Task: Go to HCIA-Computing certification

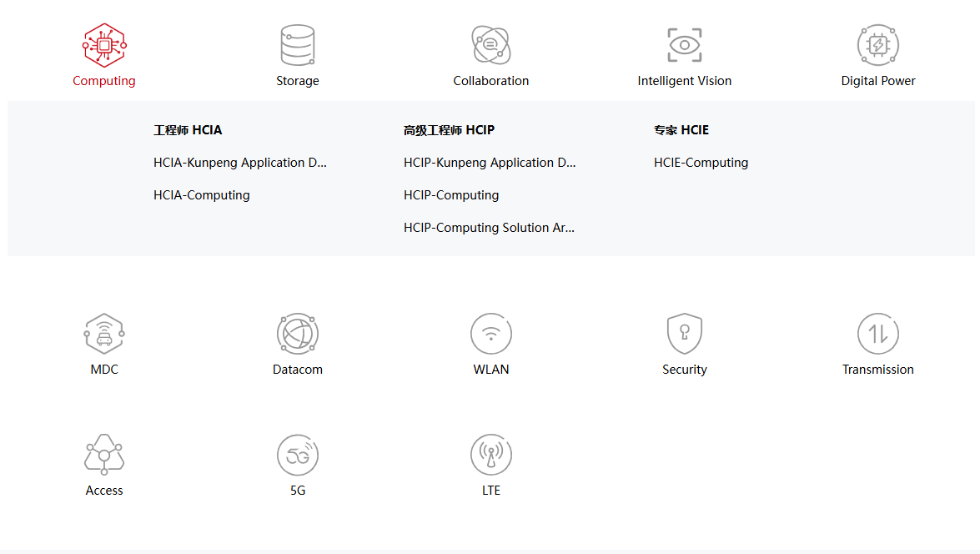Action: (x=202, y=195)
